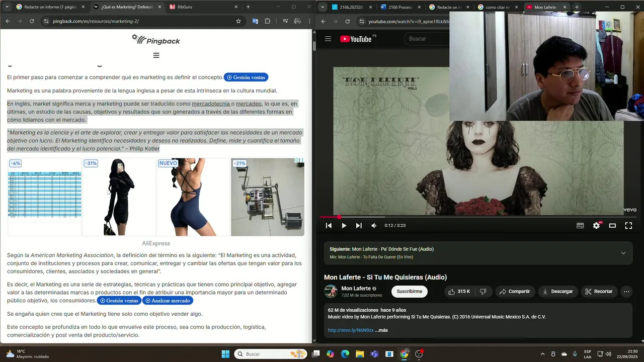Show hidden icons in the system tray
The width and height of the screenshot is (644, 362).
click(542, 354)
